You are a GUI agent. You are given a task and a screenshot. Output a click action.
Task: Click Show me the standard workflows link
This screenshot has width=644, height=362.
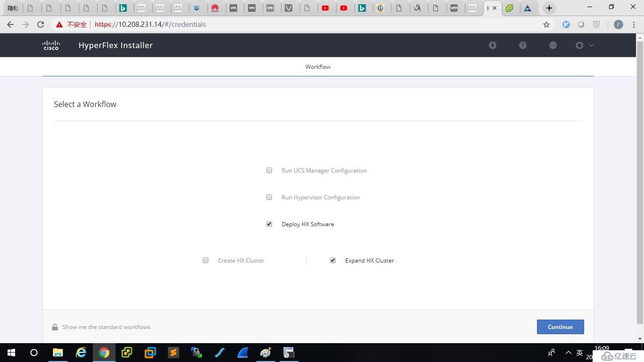point(107,327)
